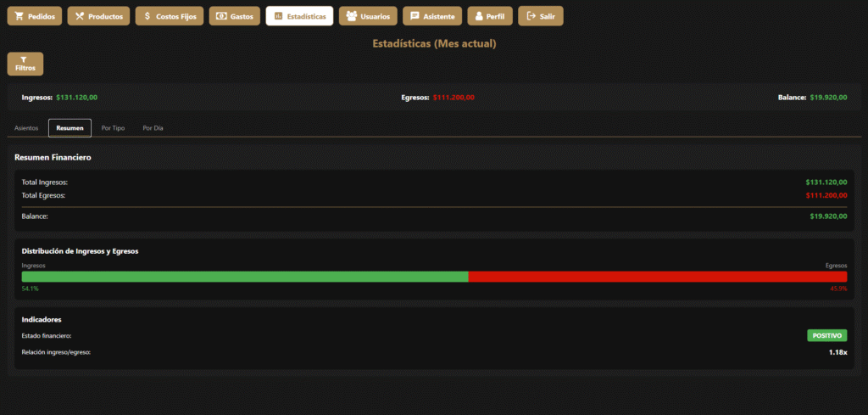Click the chat bubble icon in Asistente
Image resolution: width=868 pixels, height=415 pixels.
(415, 16)
